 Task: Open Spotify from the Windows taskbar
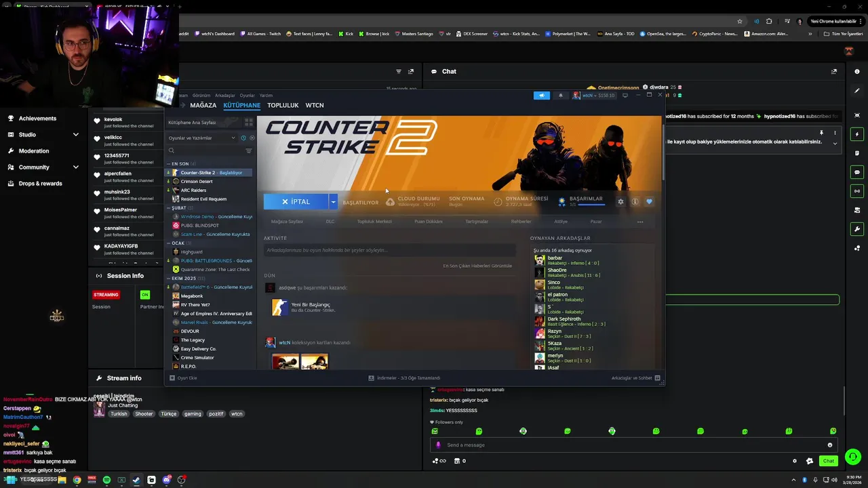(x=106, y=480)
